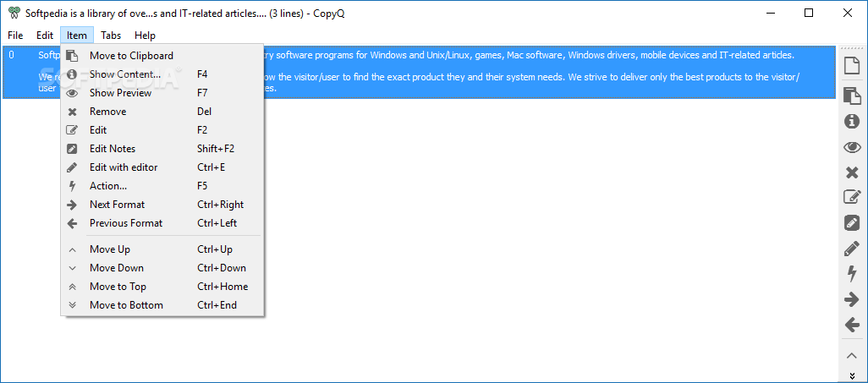Minimize the CopyQ window
This screenshot has height=383, width=868.
point(771,14)
